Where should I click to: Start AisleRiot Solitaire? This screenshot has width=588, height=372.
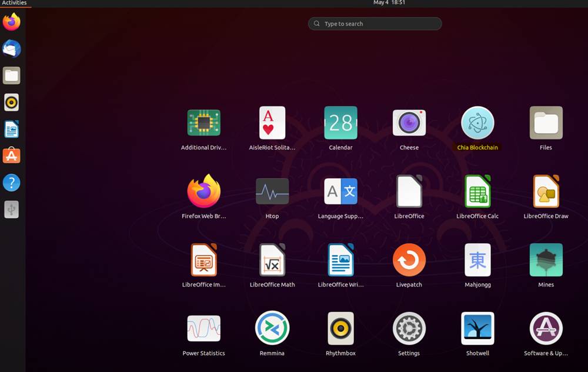coord(272,124)
